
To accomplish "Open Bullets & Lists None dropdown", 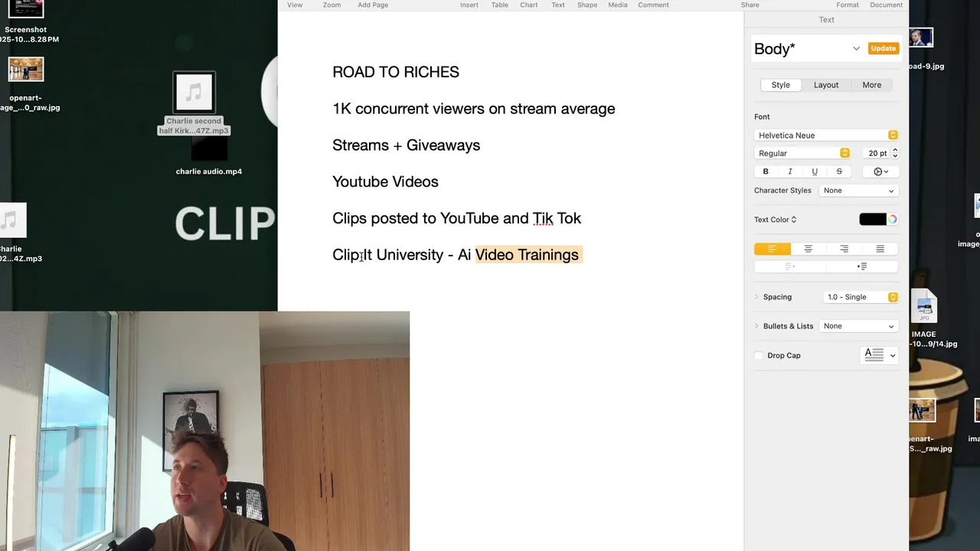I will tap(858, 326).
